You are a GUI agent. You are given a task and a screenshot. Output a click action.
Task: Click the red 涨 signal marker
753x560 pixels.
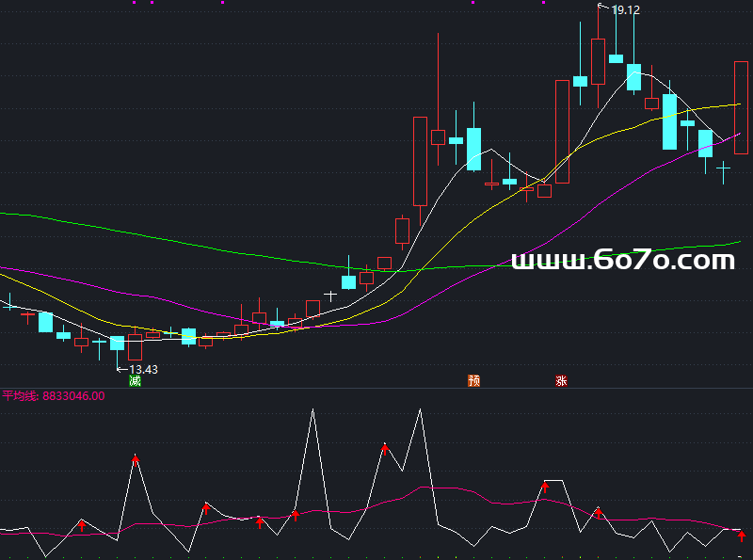[561, 381]
